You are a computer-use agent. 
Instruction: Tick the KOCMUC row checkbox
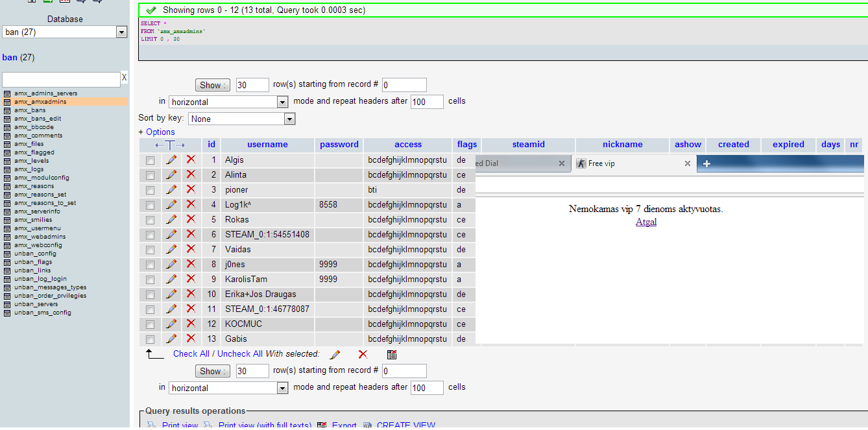(x=151, y=324)
